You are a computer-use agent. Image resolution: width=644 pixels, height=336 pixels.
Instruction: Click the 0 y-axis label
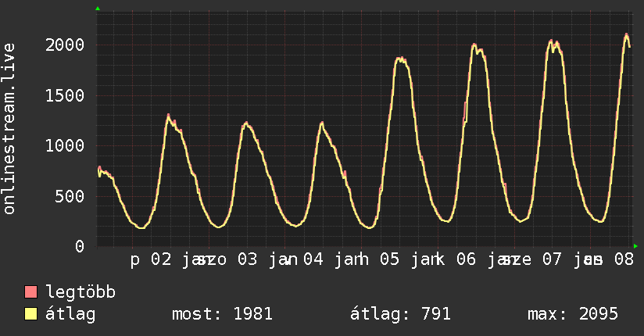[80, 246]
